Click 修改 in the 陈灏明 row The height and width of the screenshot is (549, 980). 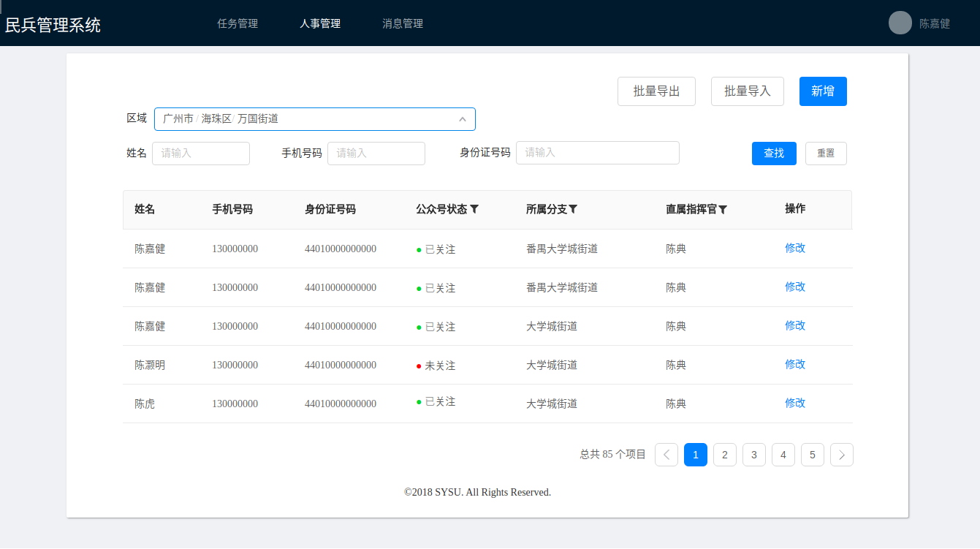[795, 364]
